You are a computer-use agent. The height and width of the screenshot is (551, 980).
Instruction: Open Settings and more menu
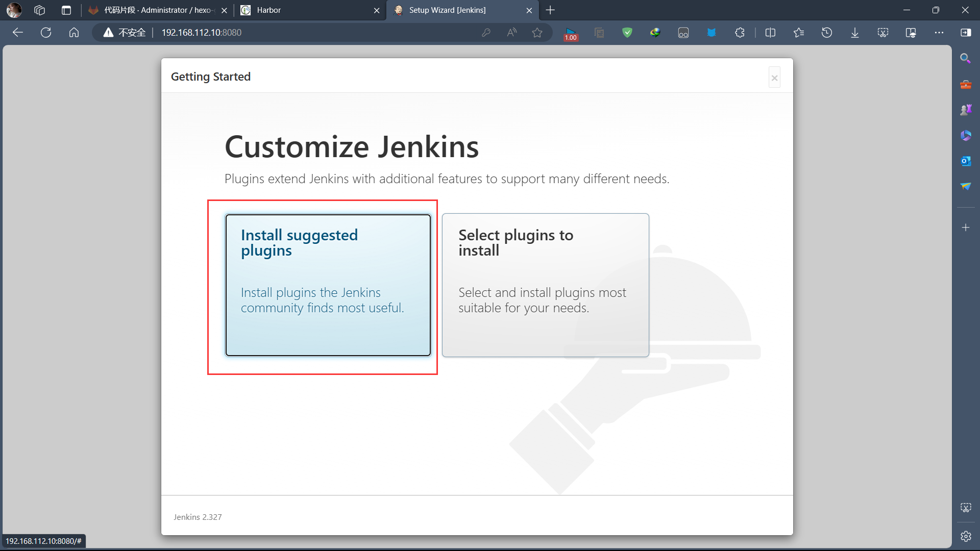click(x=939, y=33)
